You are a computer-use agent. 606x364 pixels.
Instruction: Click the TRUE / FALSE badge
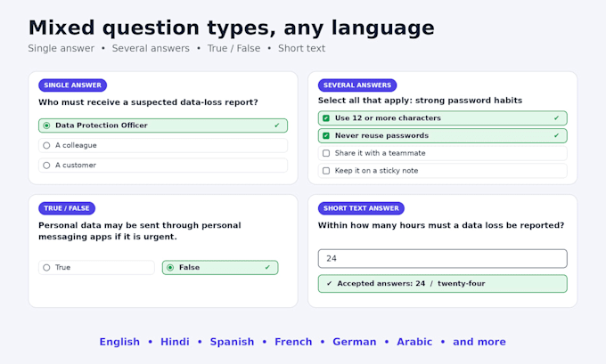pyautogui.click(x=67, y=208)
